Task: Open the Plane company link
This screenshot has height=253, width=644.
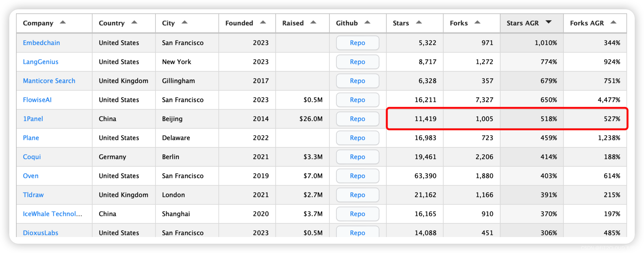Action: pyautogui.click(x=31, y=138)
